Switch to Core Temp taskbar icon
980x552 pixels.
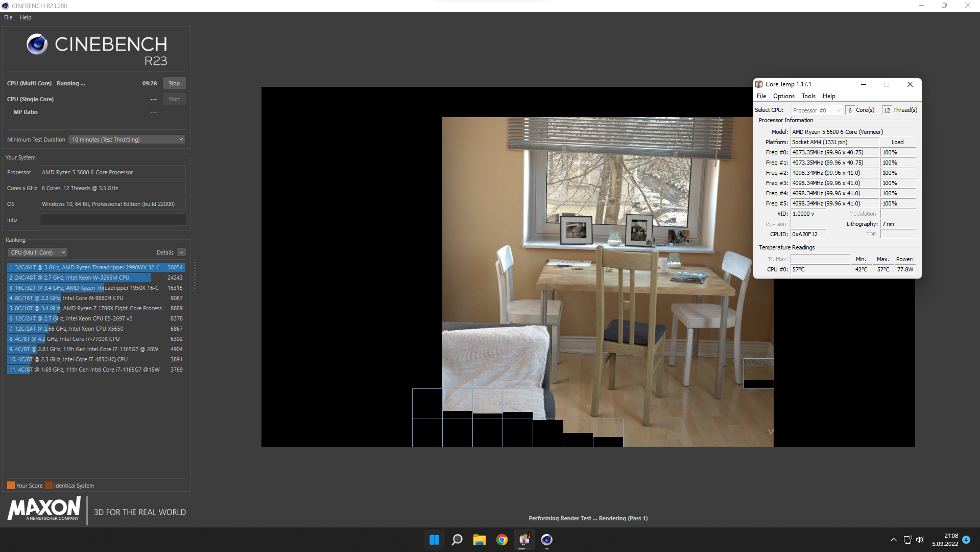524,540
